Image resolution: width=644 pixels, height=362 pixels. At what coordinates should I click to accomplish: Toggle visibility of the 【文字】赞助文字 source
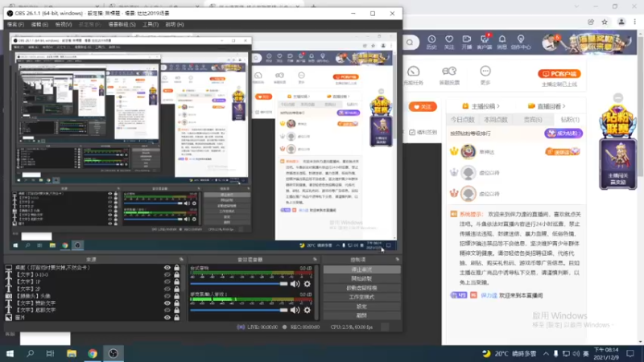167,303
